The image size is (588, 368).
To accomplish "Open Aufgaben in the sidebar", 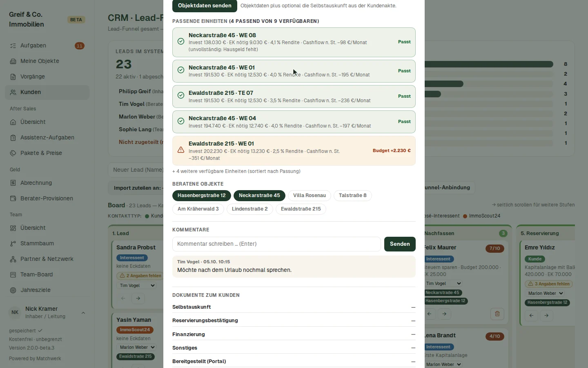I will point(47,46).
